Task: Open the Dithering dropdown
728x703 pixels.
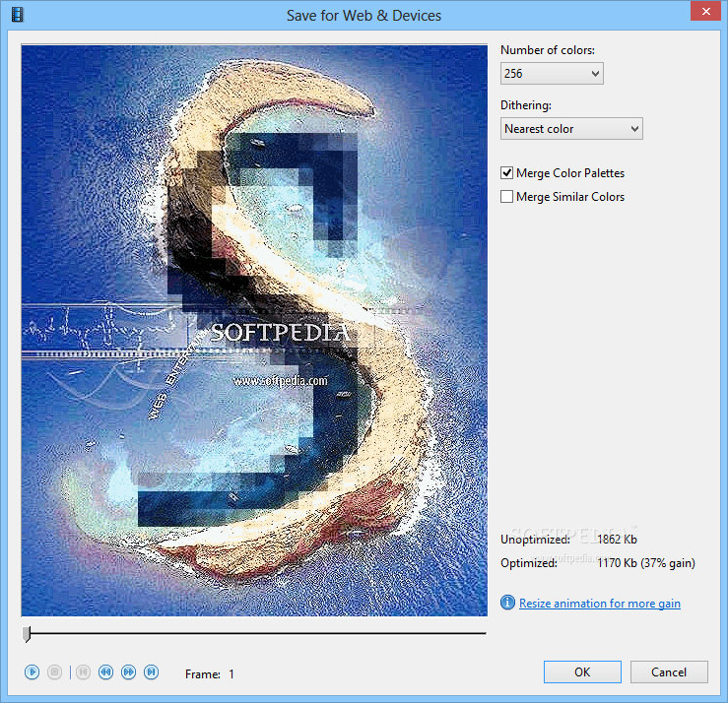Action: coord(571,129)
